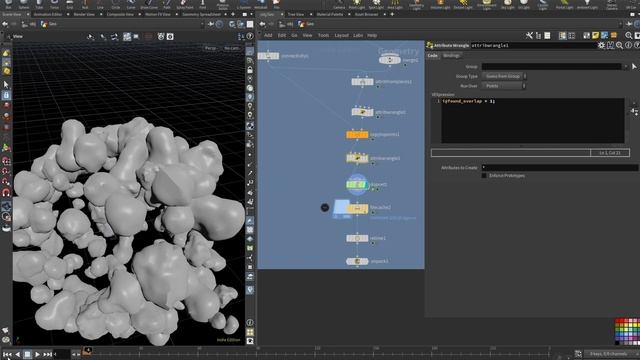
Task: Add a Camera from the shelf
Action: (x=339, y=4)
